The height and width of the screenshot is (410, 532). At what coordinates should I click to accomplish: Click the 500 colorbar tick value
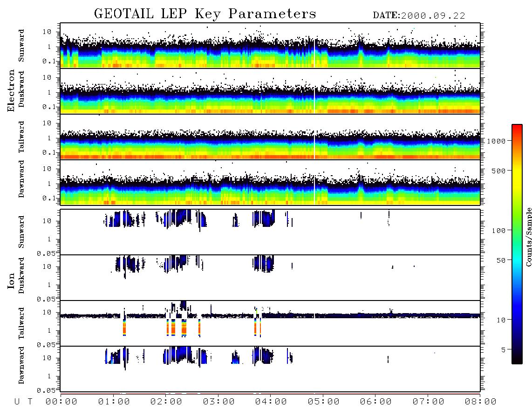pyautogui.click(x=498, y=171)
